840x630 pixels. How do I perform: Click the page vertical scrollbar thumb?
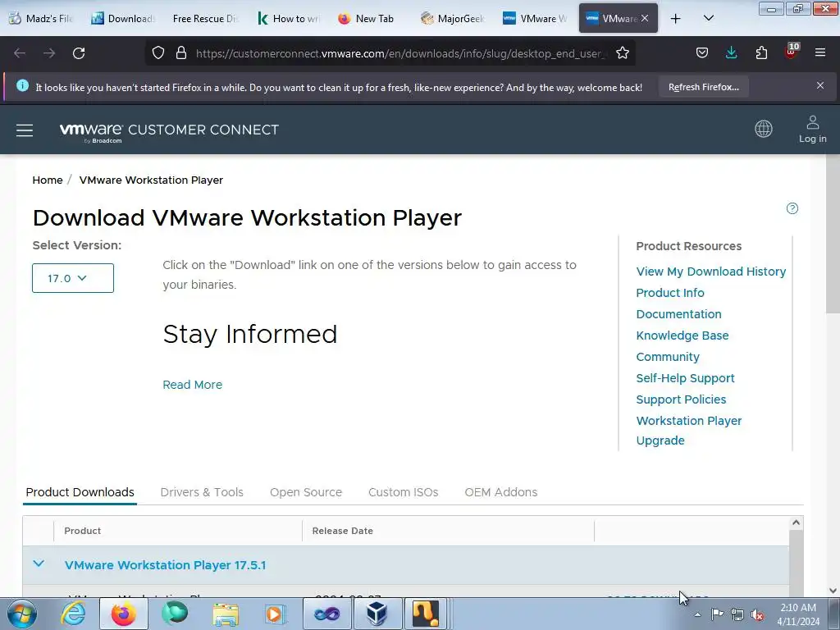[x=833, y=235]
